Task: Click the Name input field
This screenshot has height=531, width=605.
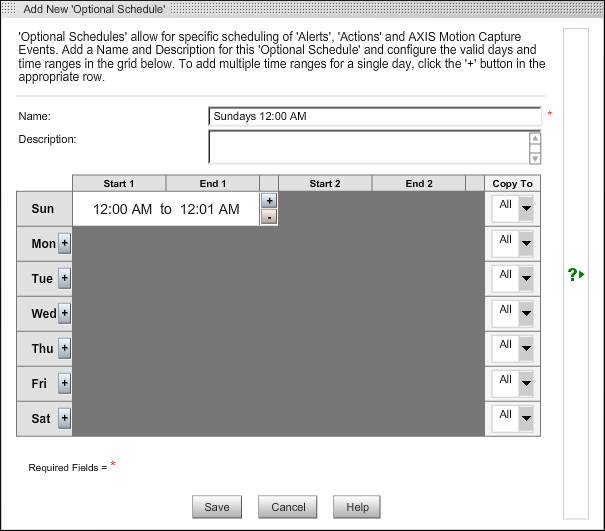Action: coord(374,116)
